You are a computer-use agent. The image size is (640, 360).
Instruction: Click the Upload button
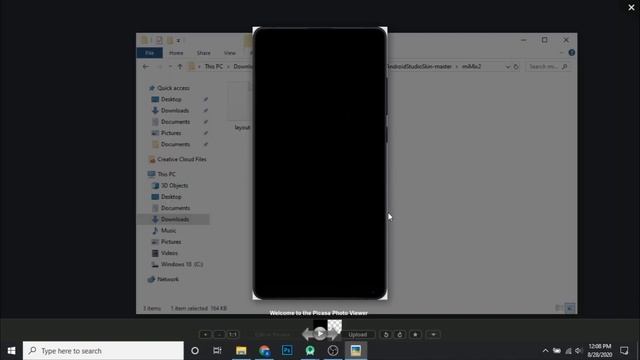[x=358, y=335]
